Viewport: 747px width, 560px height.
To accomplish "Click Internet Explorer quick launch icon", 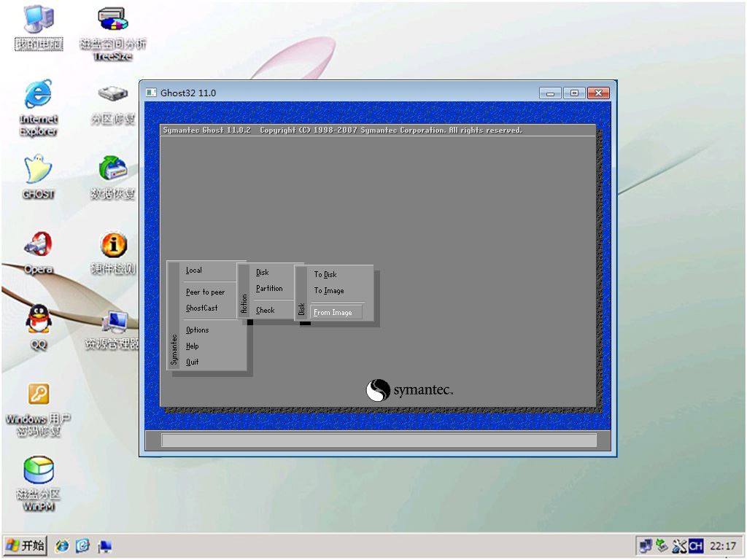I will [62, 545].
